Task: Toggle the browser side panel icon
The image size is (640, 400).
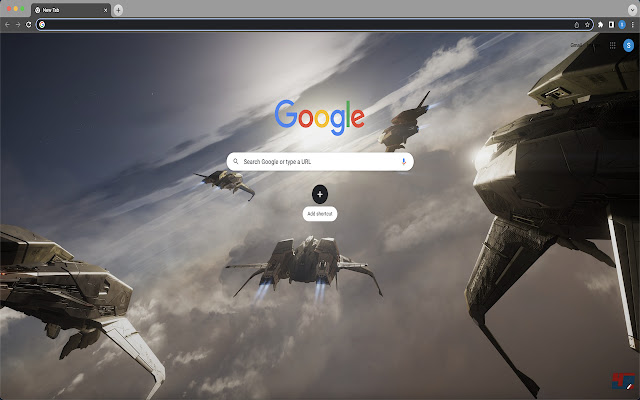Action: click(611, 25)
